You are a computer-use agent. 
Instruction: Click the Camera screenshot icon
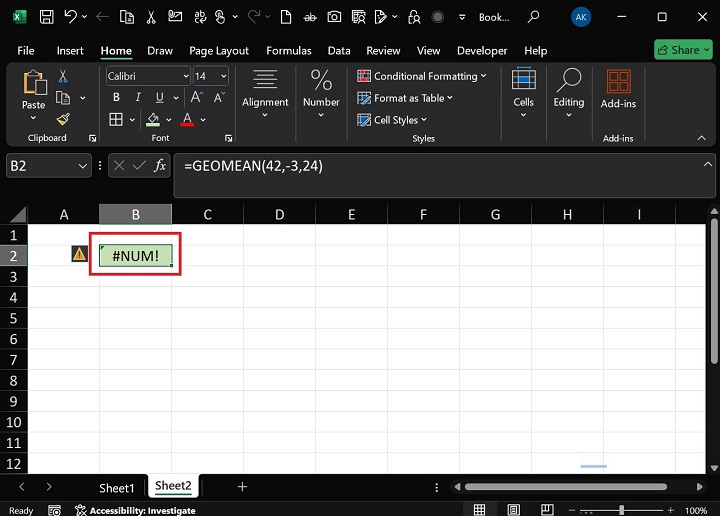[x=334, y=17]
